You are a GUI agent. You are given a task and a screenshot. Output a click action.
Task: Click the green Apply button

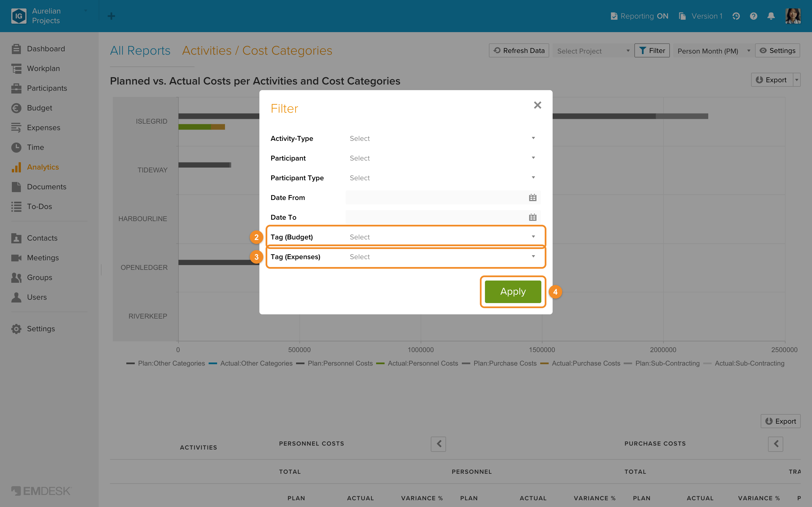(x=513, y=292)
